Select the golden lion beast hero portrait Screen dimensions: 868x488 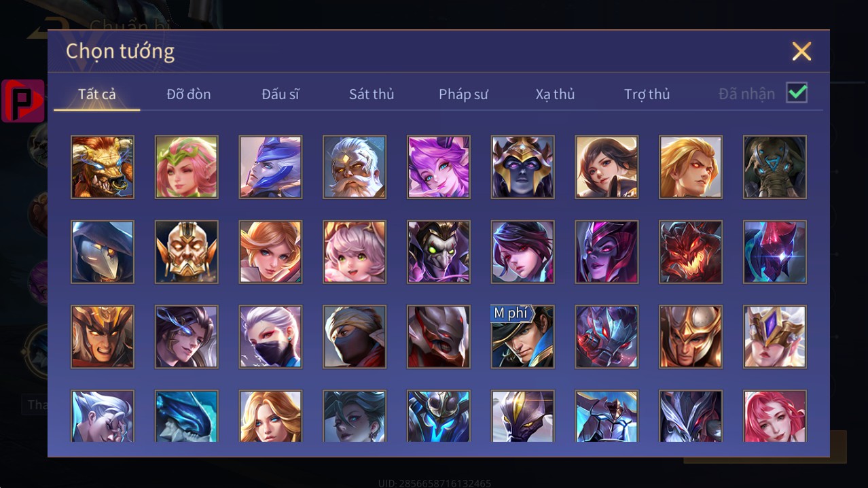tap(103, 167)
